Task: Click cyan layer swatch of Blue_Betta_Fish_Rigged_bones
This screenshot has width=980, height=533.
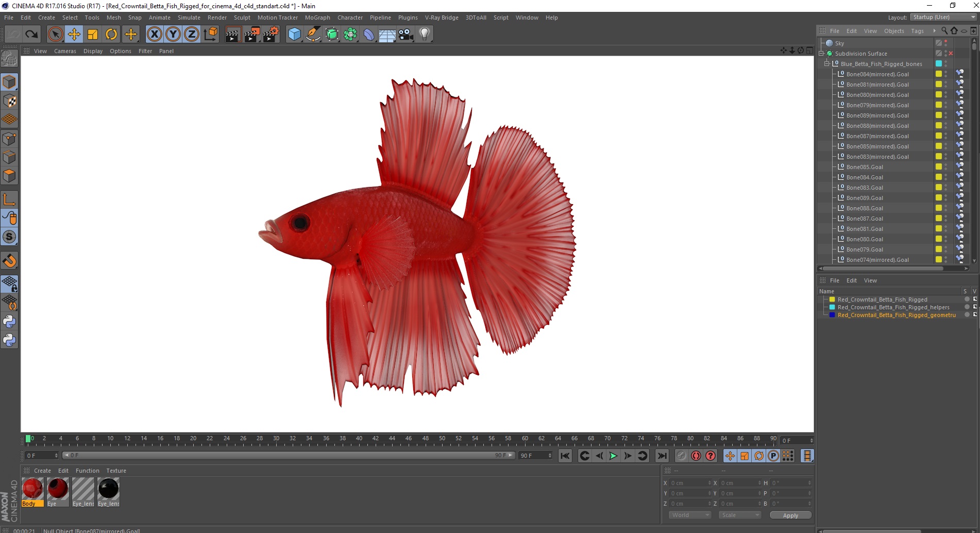Action: [939, 64]
